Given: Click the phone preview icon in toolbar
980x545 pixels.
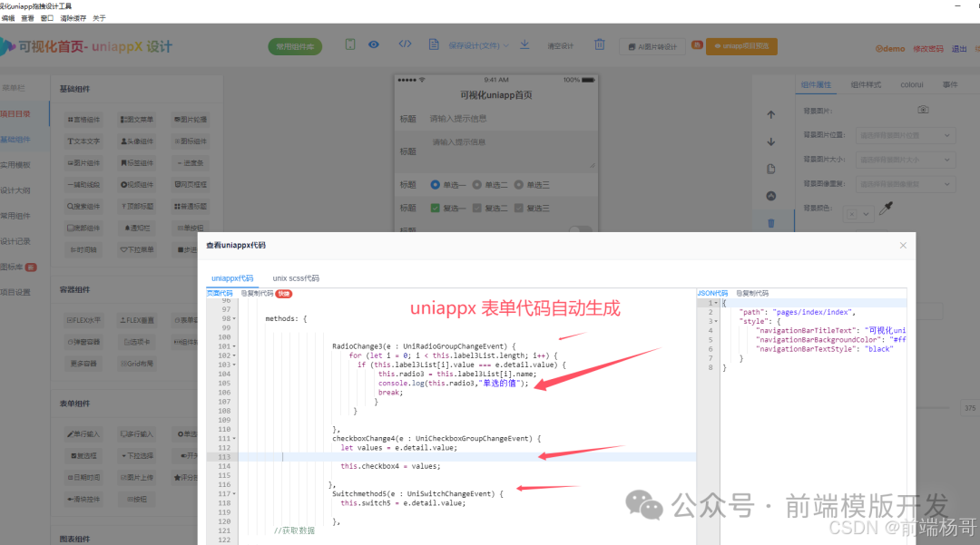Looking at the screenshot, I should 350,44.
